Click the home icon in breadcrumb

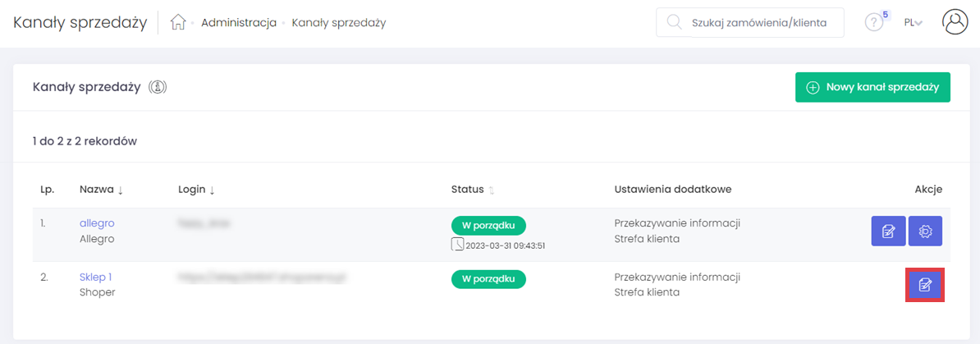tap(178, 23)
